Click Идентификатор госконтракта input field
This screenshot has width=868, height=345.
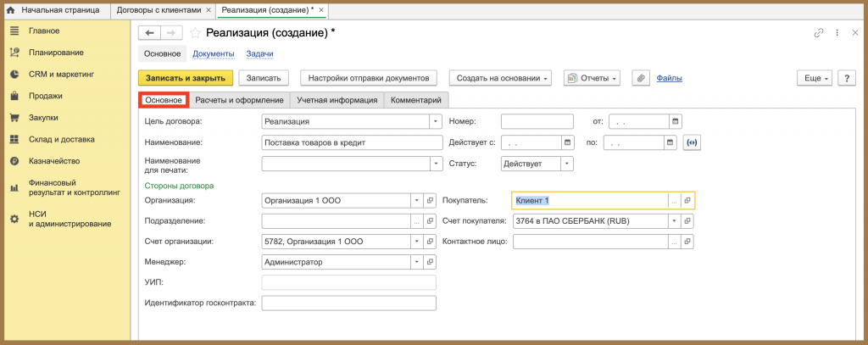click(348, 303)
